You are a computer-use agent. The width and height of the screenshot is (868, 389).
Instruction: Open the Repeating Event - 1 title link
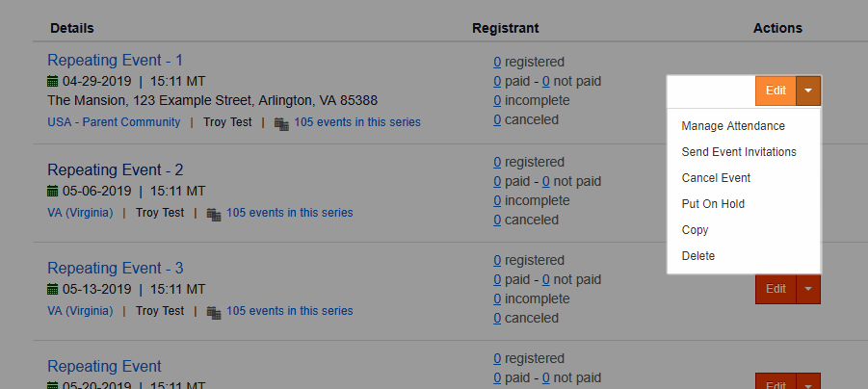click(x=116, y=61)
